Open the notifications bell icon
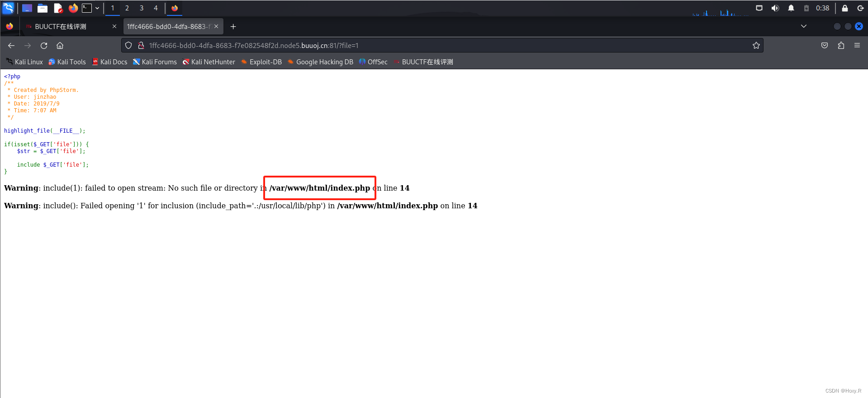 pos(791,8)
